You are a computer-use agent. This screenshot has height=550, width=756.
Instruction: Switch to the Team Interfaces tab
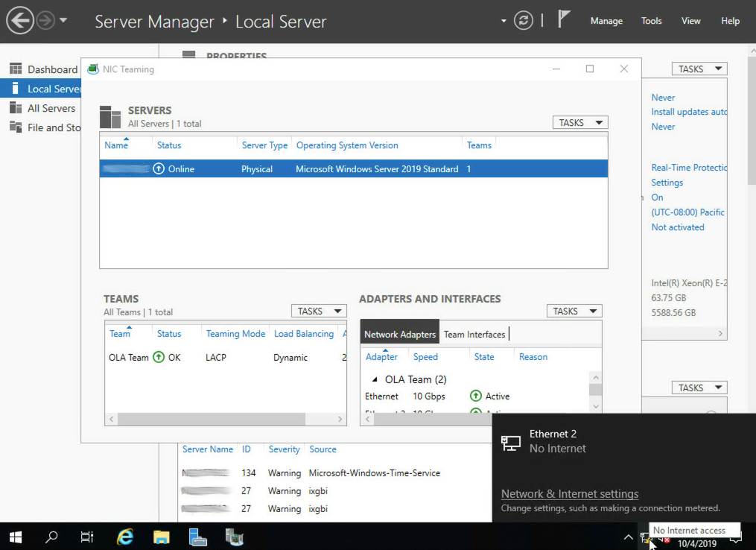474,335
